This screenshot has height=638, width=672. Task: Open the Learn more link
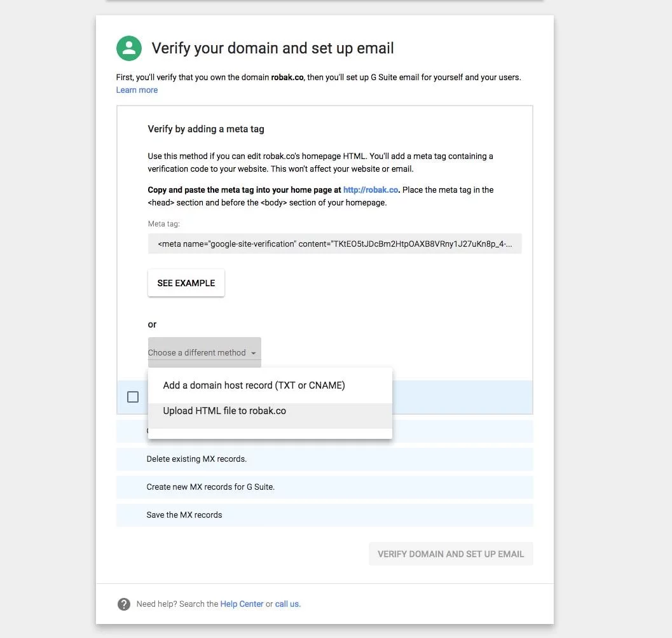[137, 90]
